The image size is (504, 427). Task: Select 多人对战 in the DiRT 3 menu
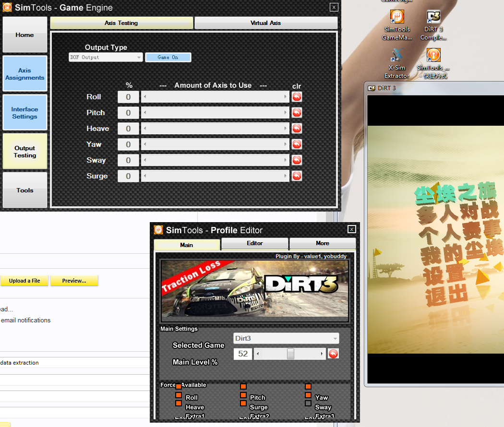pos(458,213)
